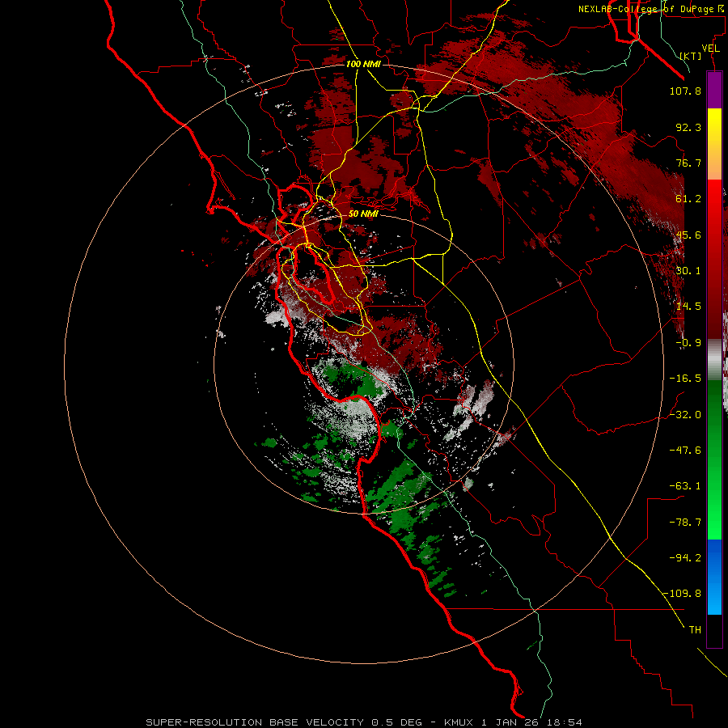Click the 107.8 velocity scale value

[685, 91]
